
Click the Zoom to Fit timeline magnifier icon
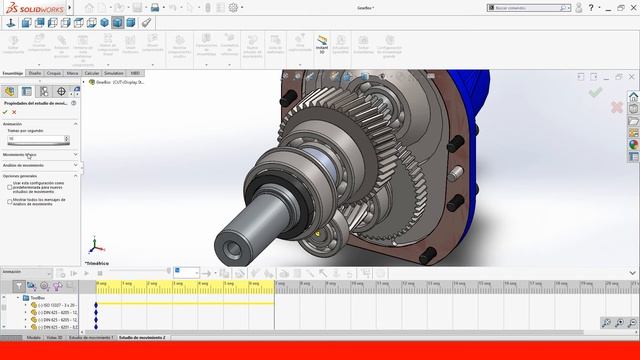tap(607, 323)
